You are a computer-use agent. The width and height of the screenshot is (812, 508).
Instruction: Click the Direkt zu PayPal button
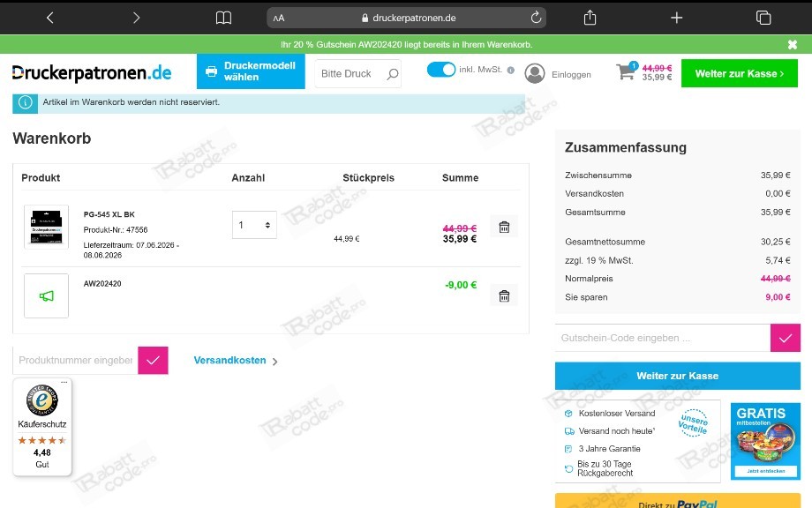click(677, 501)
